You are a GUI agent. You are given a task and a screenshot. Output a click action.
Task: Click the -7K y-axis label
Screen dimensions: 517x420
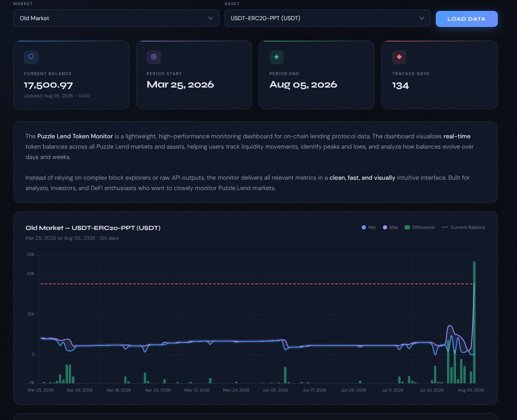(x=31, y=383)
